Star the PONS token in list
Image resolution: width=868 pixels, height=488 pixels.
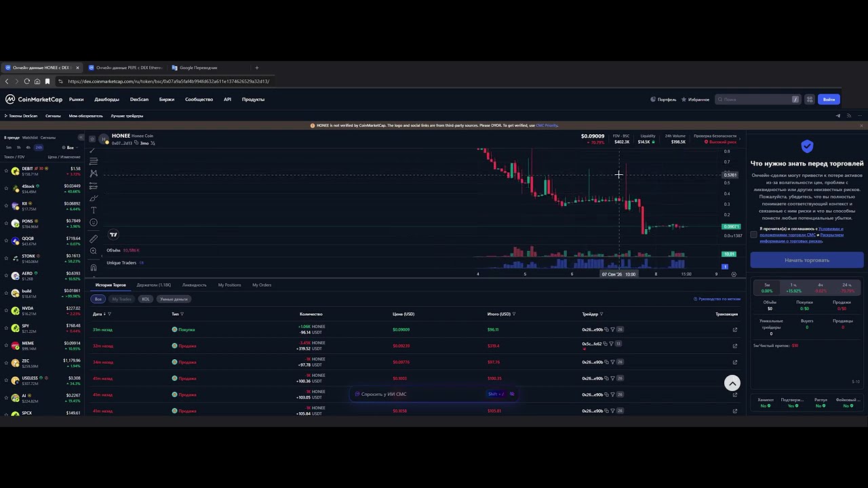[x=7, y=224]
